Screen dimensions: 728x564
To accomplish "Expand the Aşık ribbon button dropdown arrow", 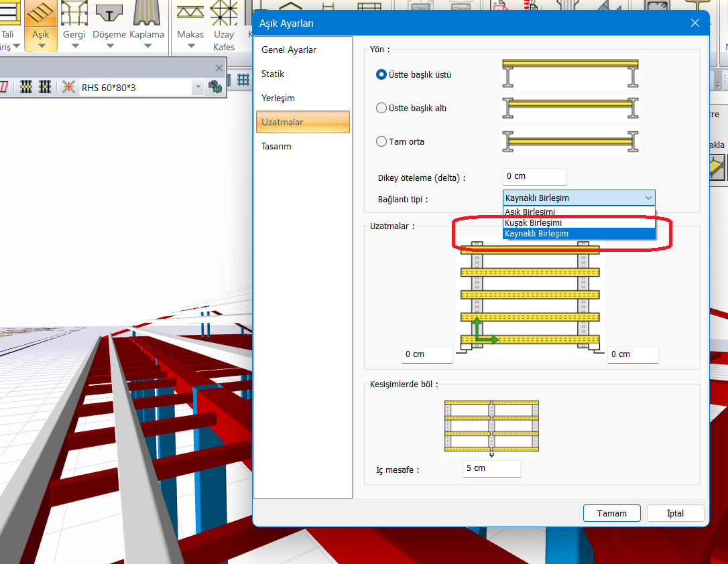I will (x=42, y=46).
